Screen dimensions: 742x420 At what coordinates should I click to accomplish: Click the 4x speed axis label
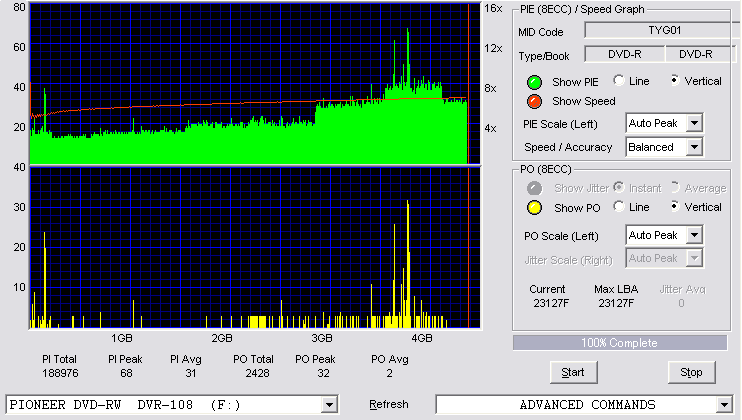(490, 129)
